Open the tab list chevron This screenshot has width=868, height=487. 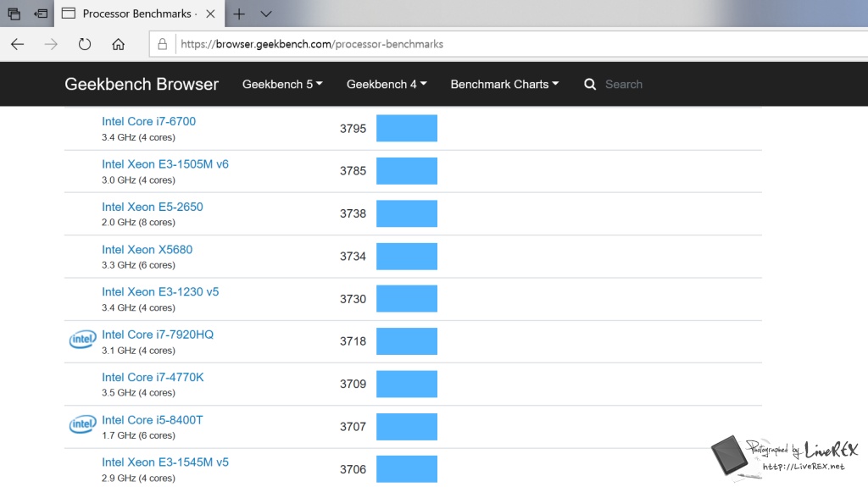[266, 14]
